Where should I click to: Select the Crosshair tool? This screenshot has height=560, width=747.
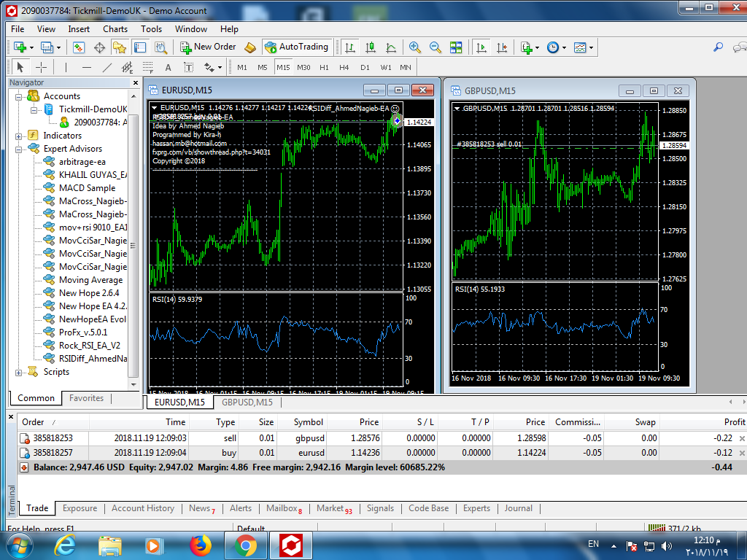(41, 67)
